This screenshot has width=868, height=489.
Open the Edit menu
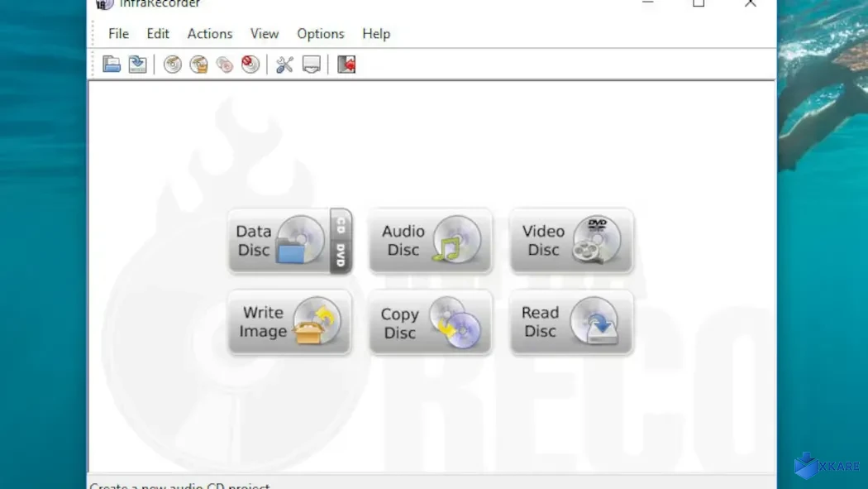[158, 34]
